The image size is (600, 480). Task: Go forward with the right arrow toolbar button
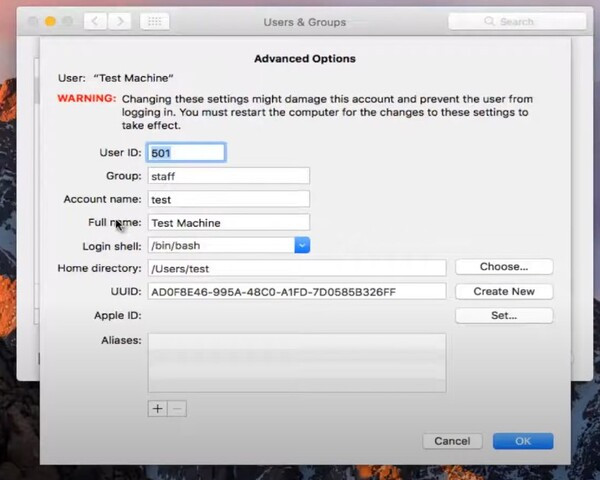coord(119,21)
